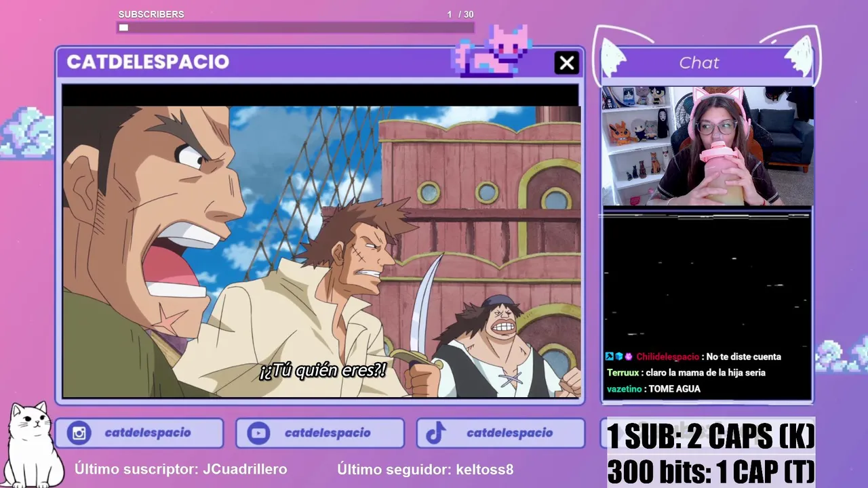Click username vazetino in chat
The height and width of the screenshot is (488, 868).
[624, 389]
